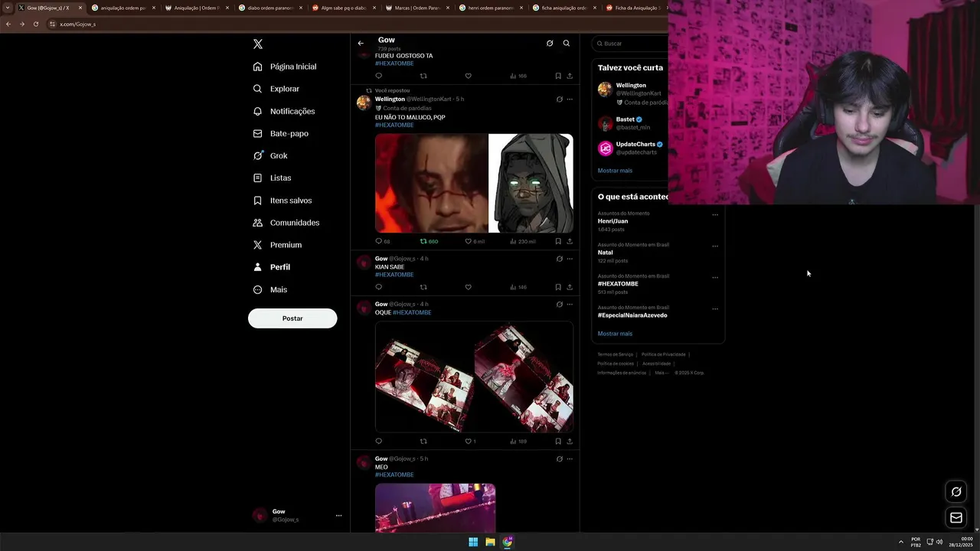
Task: Open options for Natal trend
Action: (x=715, y=246)
